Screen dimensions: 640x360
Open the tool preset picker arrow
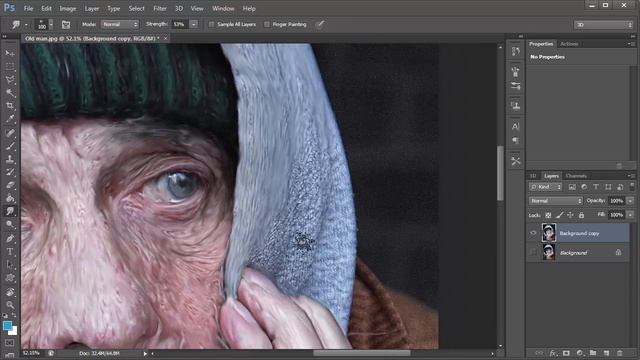tap(26, 24)
